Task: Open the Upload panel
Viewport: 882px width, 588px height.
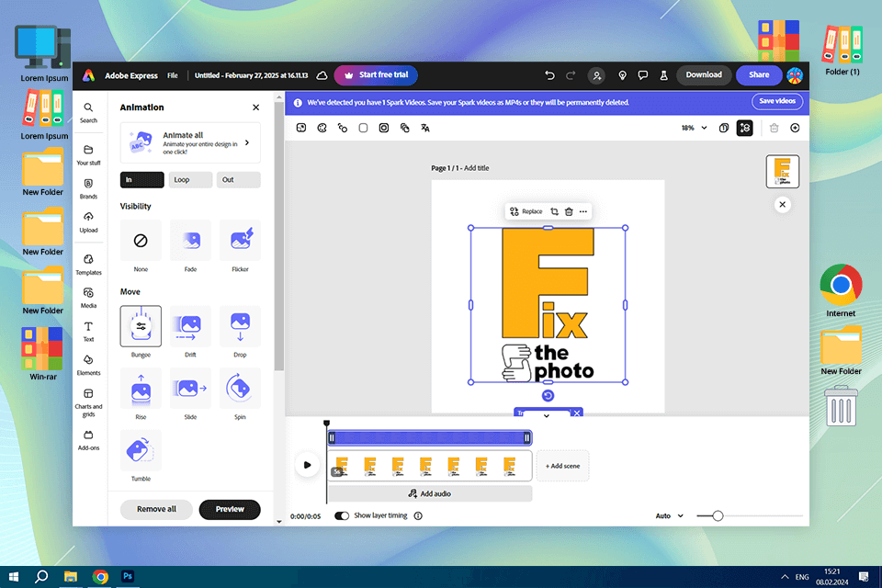Action: click(88, 222)
